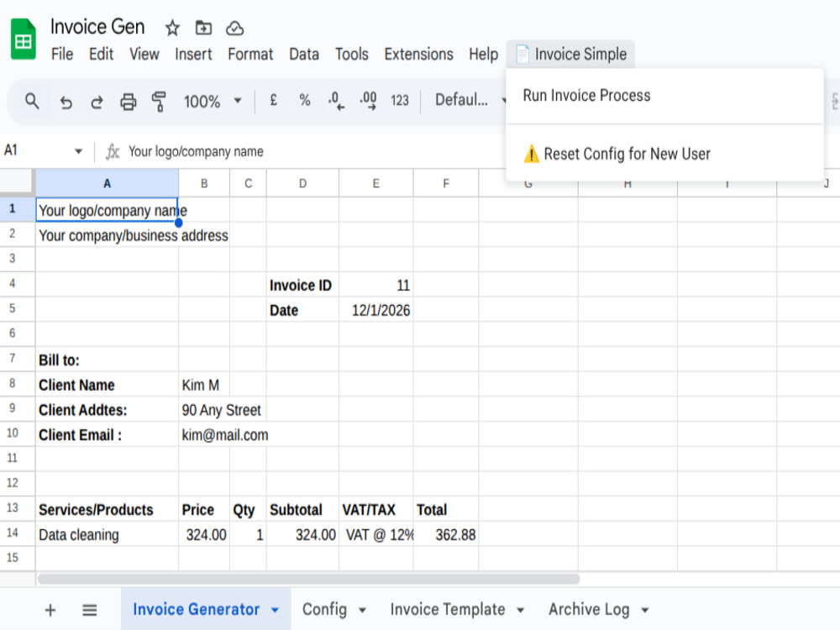This screenshot has height=630, width=840.
Task: Select the total cell 362.88
Action: click(446, 534)
